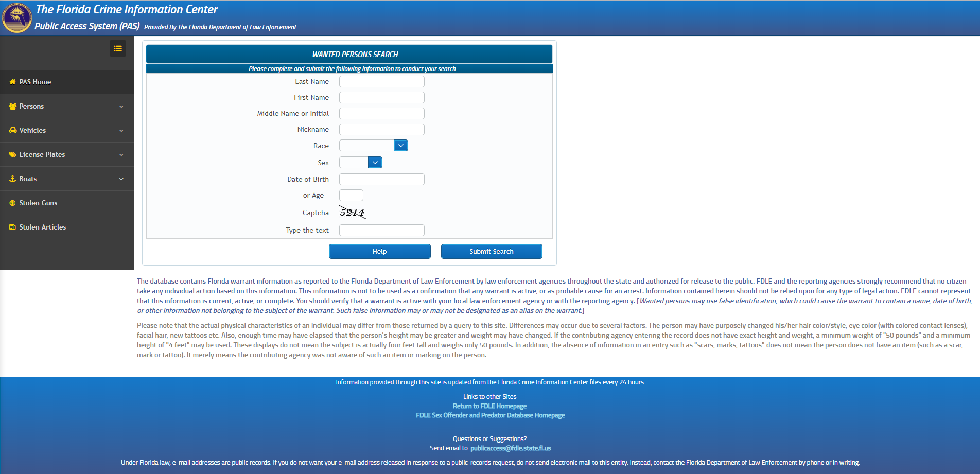980x474 pixels.
Task: Click the Questions or Suggestions? text
Action: (489, 439)
